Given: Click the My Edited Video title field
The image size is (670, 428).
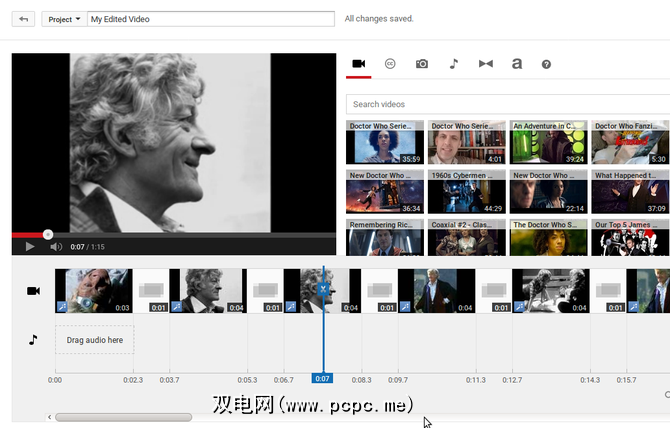Looking at the screenshot, I should [210, 19].
